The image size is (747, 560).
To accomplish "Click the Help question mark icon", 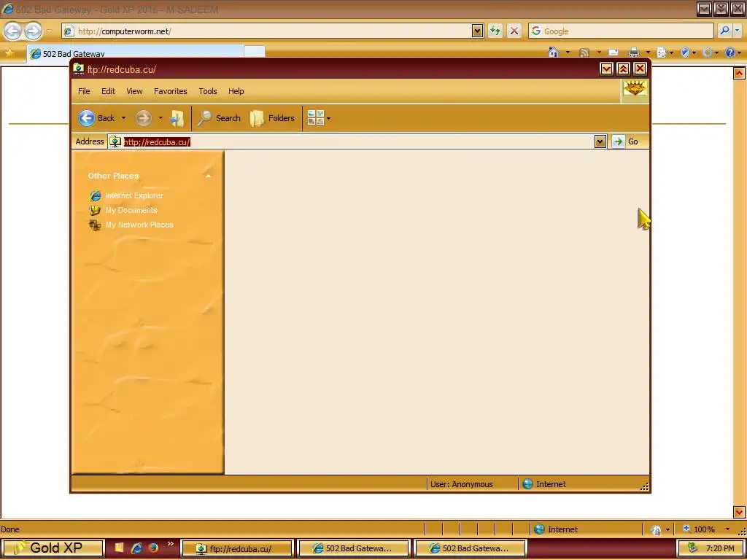I will tap(729, 52).
